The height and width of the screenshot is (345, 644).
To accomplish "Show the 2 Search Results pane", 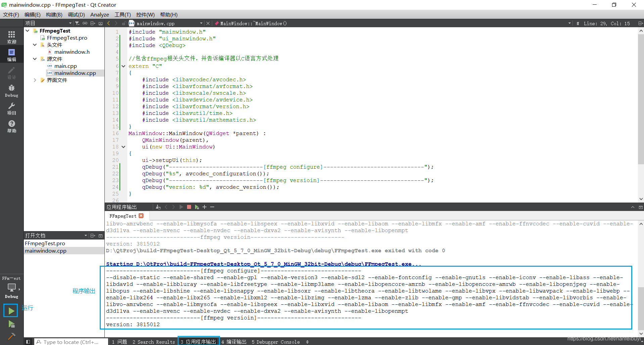I will click(x=154, y=342).
